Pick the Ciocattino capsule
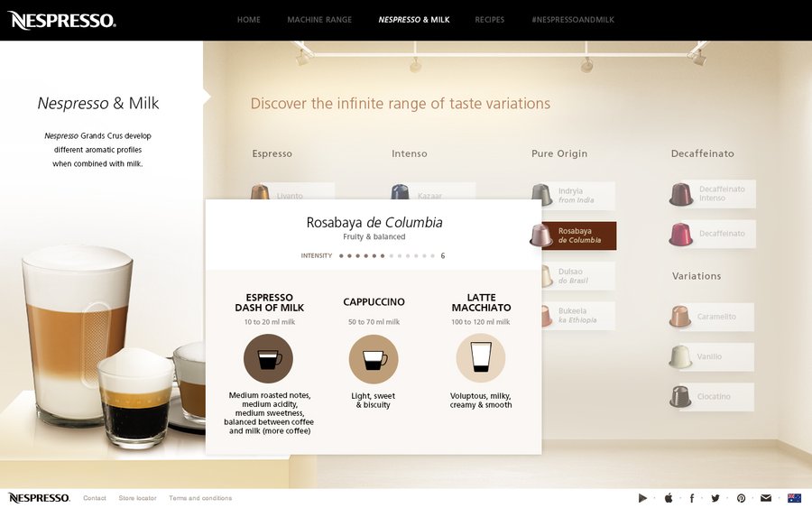 [712, 397]
